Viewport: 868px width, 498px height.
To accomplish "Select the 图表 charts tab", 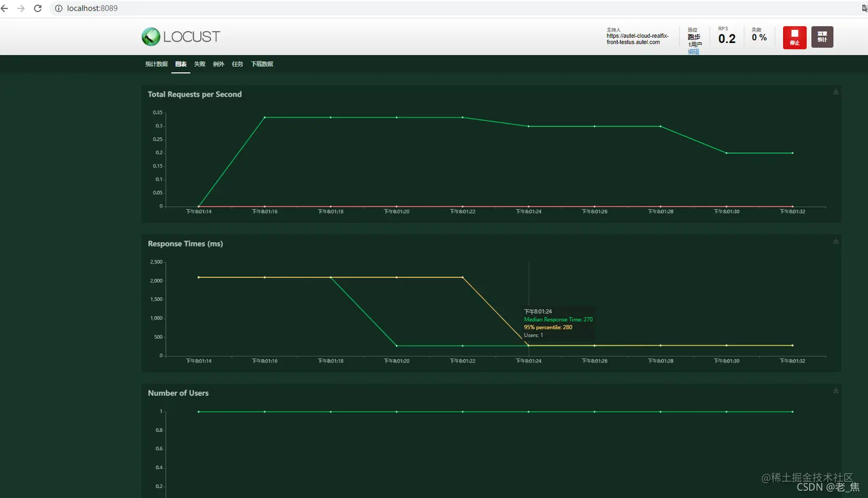I will pos(181,64).
